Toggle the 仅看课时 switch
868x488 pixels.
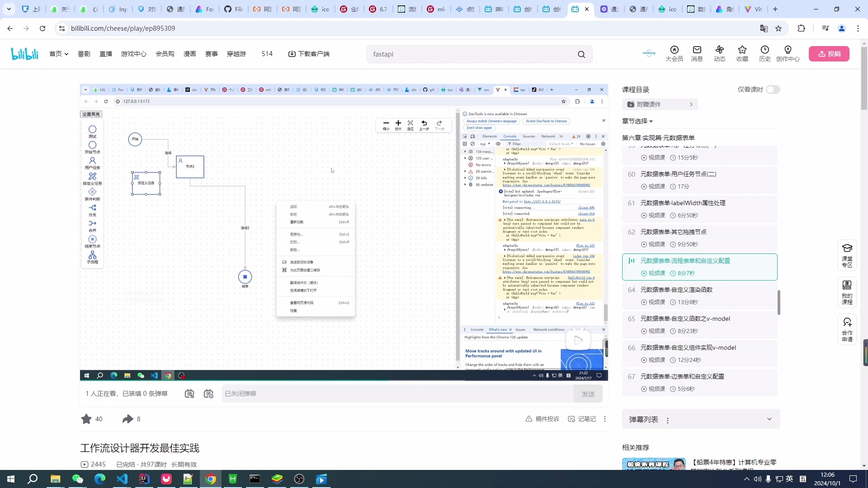click(773, 89)
